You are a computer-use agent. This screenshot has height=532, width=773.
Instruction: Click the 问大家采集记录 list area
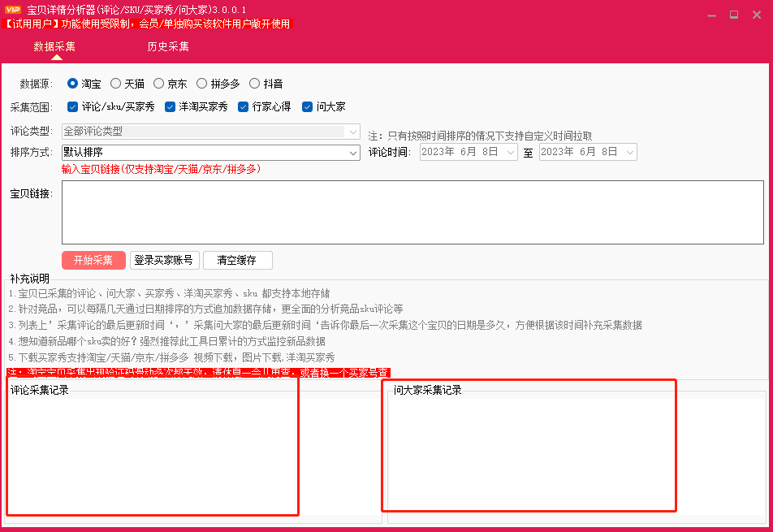point(577,456)
